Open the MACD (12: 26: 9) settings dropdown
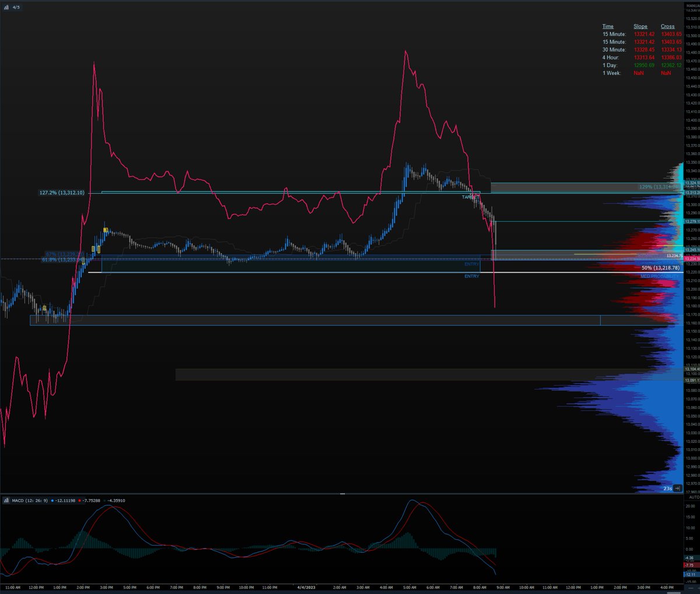This screenshot has width=700, height=594. coord(30,501)
